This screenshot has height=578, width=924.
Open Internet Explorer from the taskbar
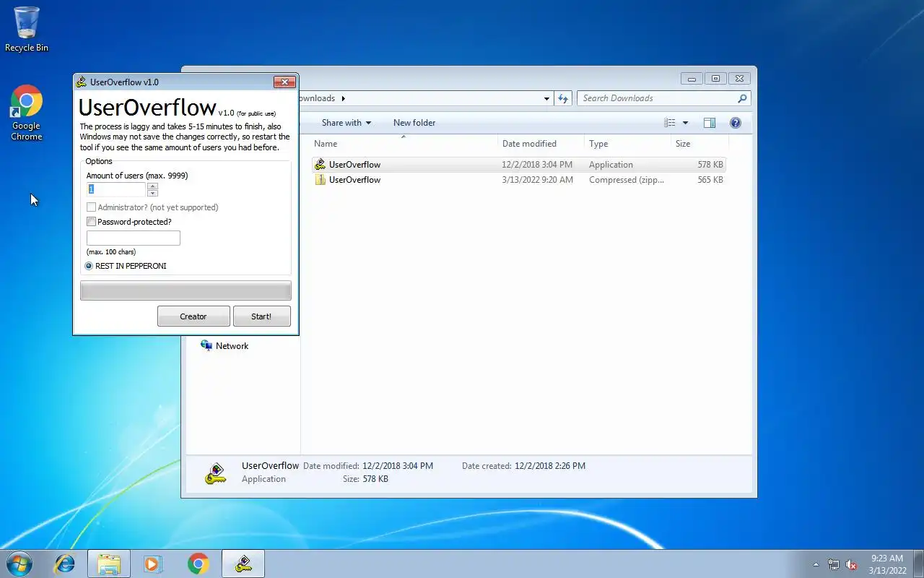point(65,564)
